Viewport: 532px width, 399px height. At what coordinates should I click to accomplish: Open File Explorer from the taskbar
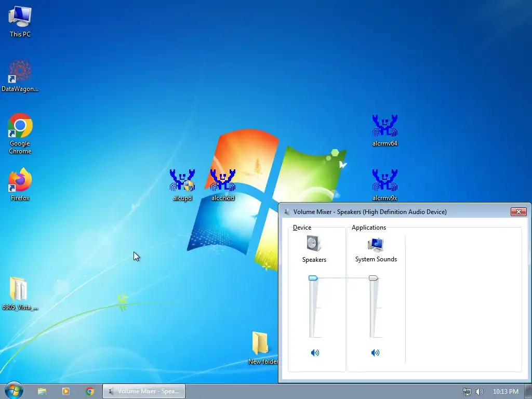tap(42, 391)
